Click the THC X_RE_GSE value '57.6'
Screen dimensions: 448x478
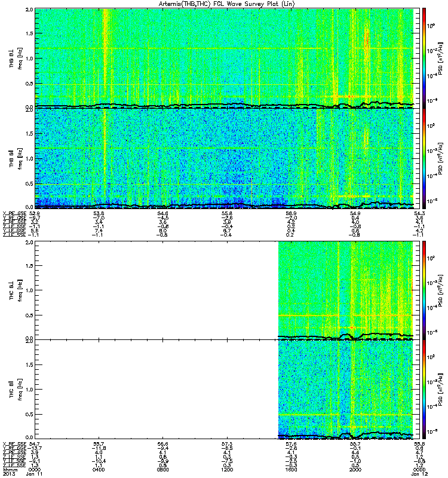tap(291, 444)
